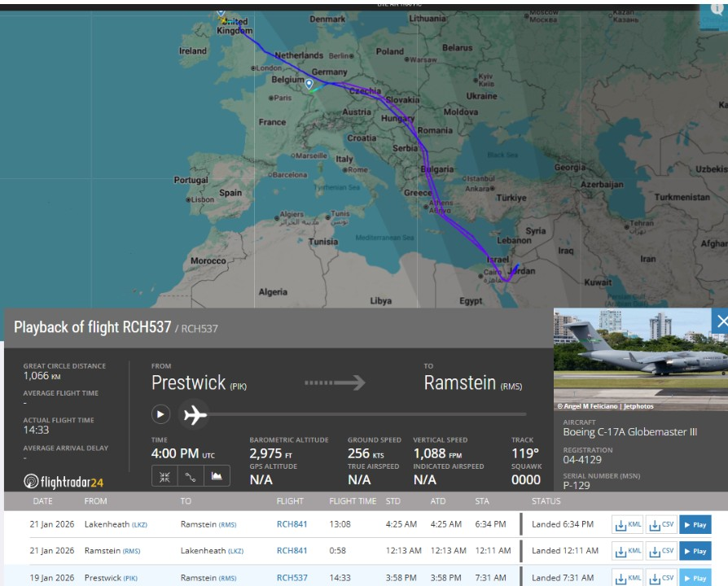
Task: Toggle the route path icon
Action: coord(191,476)
